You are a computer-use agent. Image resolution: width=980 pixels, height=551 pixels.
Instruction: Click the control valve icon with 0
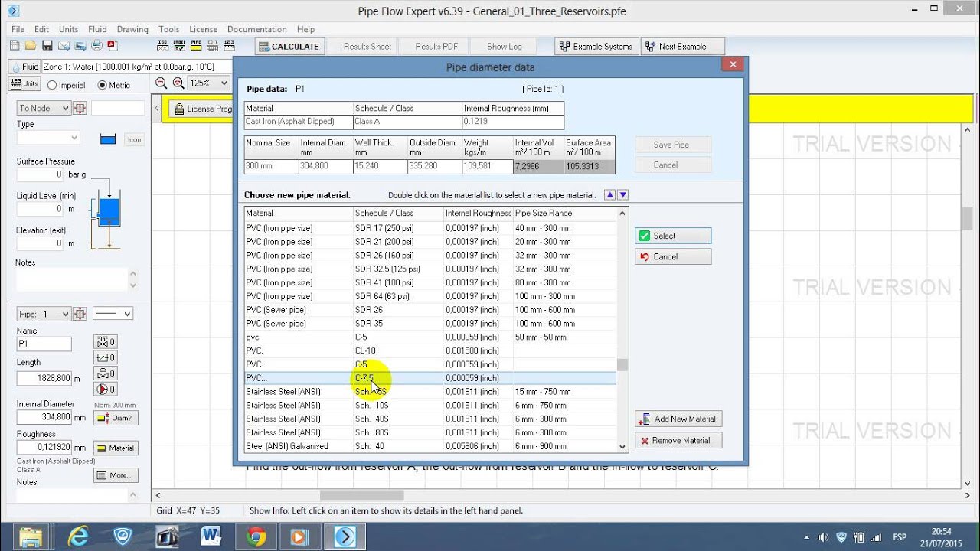pyautogui.click(x=105, y=373)
